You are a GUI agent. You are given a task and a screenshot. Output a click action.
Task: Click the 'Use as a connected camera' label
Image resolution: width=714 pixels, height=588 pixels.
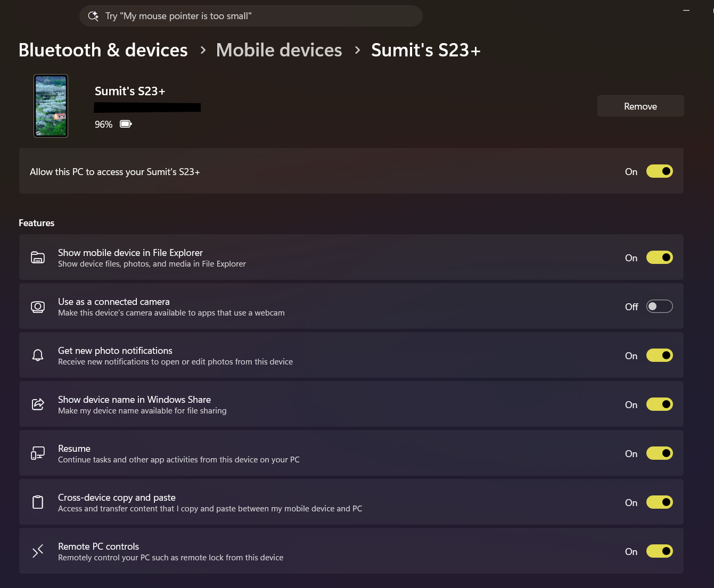pos(114,302)
